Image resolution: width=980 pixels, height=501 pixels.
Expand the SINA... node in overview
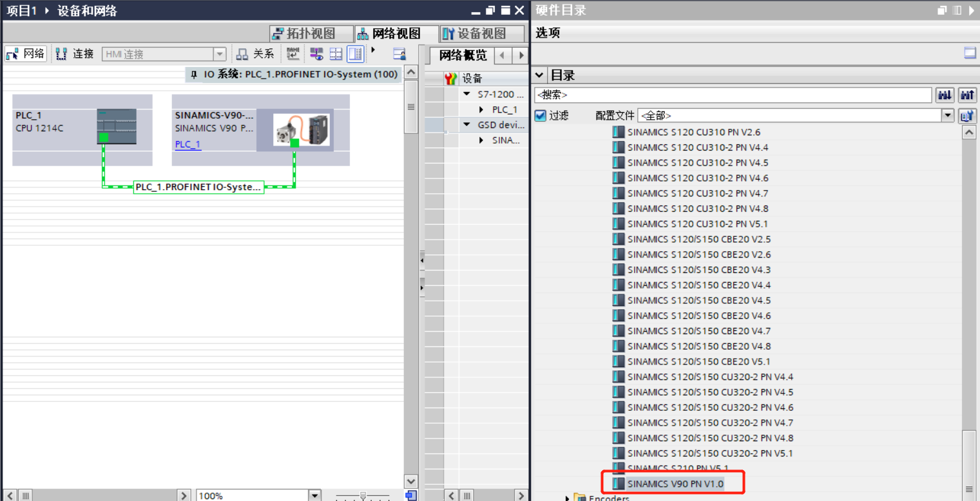[481, 140]
